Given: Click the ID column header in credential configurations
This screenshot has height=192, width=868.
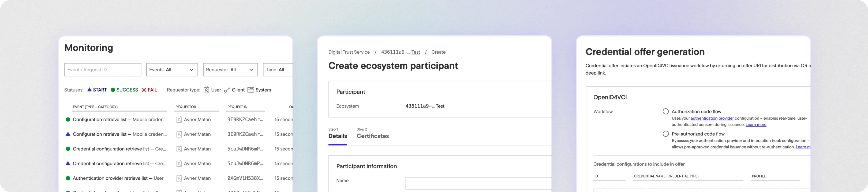Looking at the screenshot, I should (x=596, y=176).
